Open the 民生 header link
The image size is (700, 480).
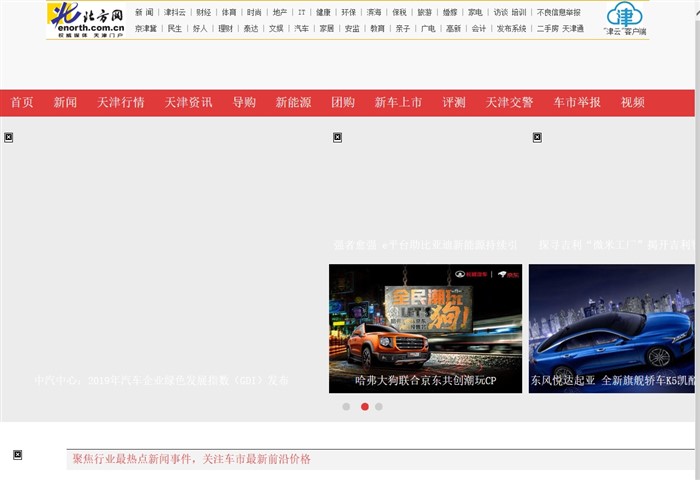click(x=175, y=29)
